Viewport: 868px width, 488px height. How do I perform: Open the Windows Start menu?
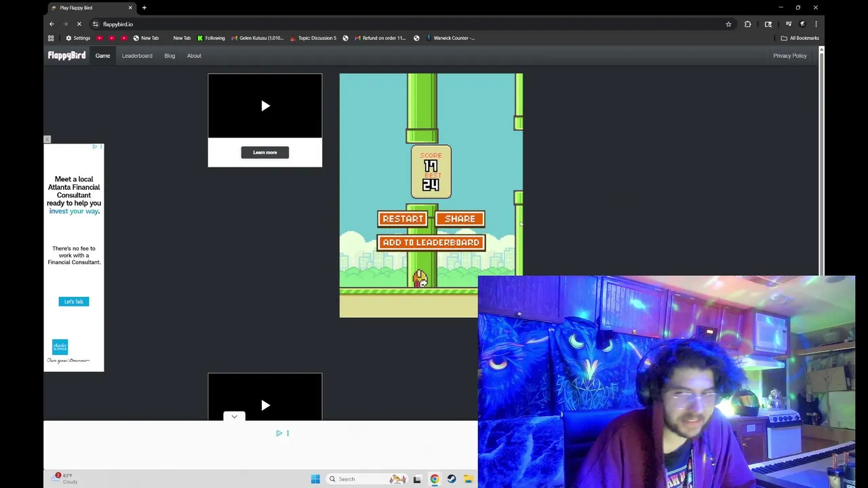pos(315,479)
